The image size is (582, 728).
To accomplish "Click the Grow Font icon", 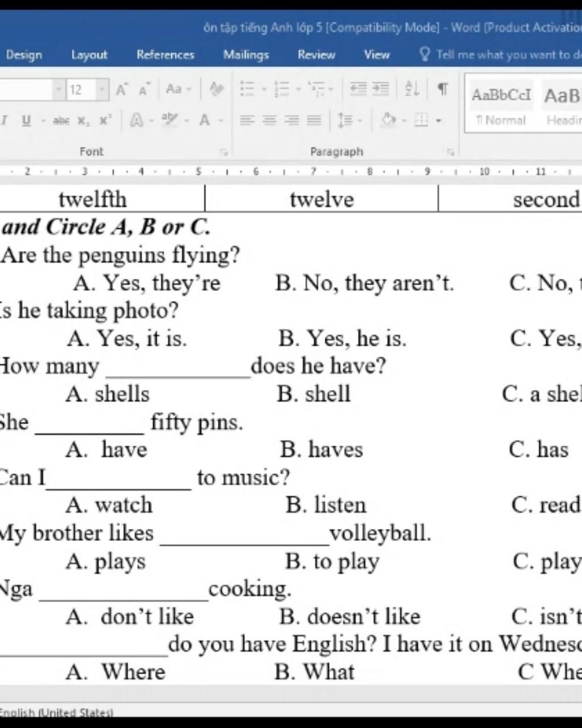I will click(x=122, y=89).
